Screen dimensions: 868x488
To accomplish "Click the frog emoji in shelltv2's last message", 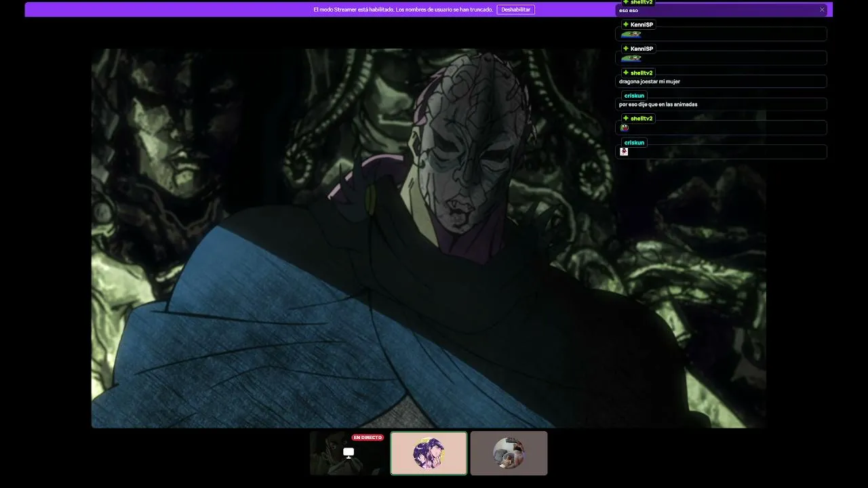I will [x=625, y=127].
